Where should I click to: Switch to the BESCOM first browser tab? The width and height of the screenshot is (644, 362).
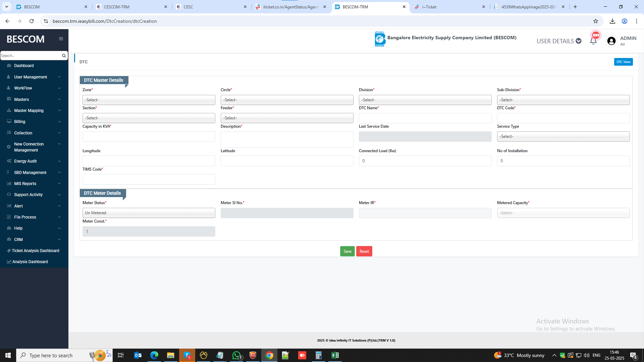pos(52,7)
